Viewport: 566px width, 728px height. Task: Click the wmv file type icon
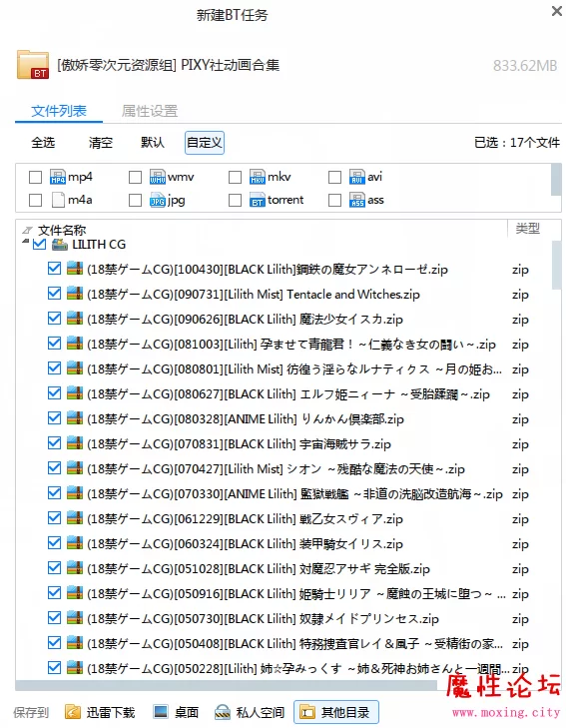tap(158, 177)
